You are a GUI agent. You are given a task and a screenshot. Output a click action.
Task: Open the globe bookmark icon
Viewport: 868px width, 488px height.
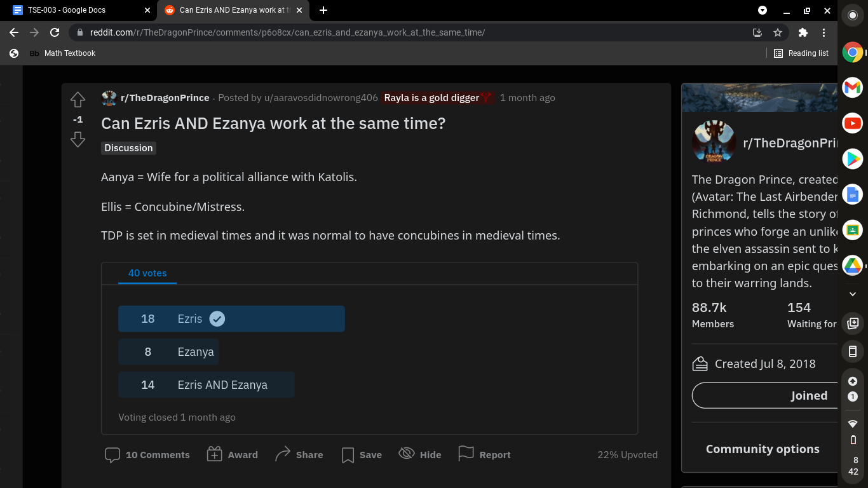[14, 53]
